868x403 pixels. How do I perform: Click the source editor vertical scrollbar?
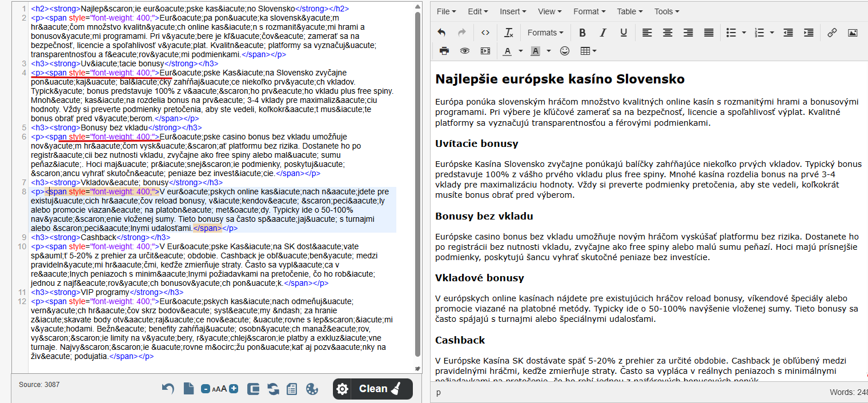417,183
